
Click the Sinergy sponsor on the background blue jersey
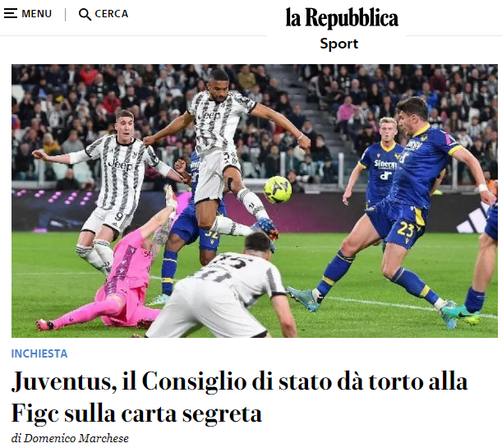point(385,164)
